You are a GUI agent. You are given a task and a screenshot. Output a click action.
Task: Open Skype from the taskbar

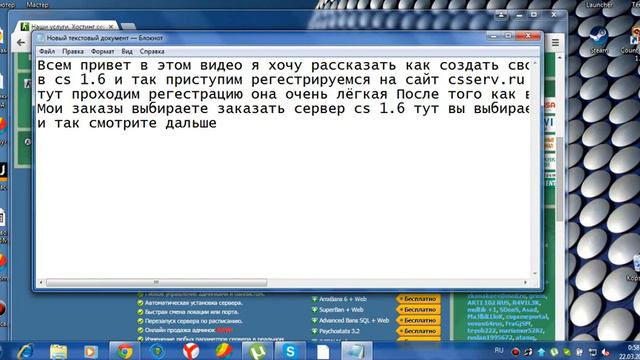[290, 351]
